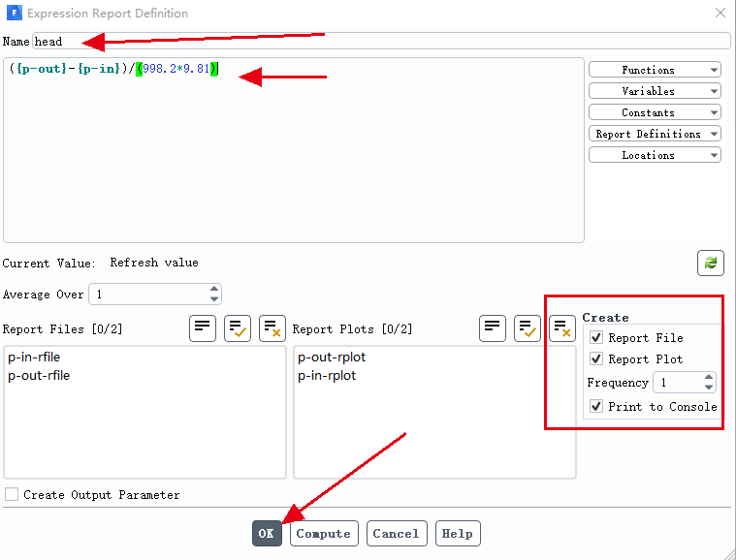736x560 pixels.
Task: Select p-in-rfile in Report Files list
Action: pyautogui.click(x=34, y=358)
